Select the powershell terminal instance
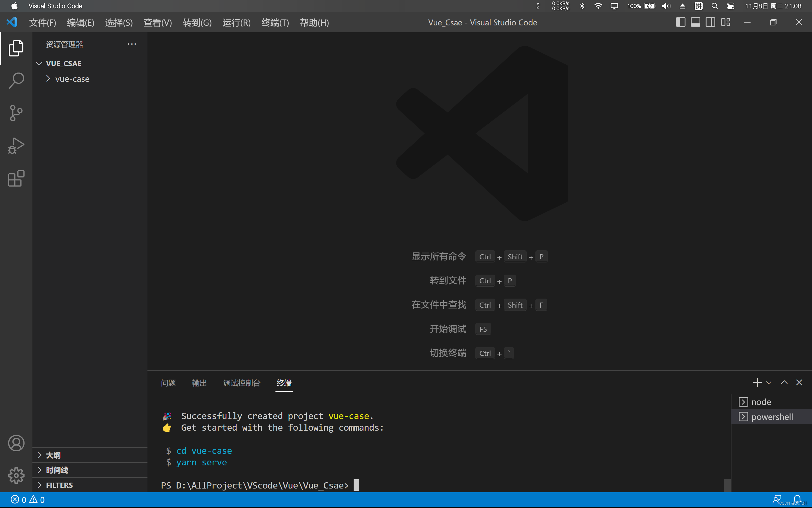812x508 pixels. click(x=771, y=417)
